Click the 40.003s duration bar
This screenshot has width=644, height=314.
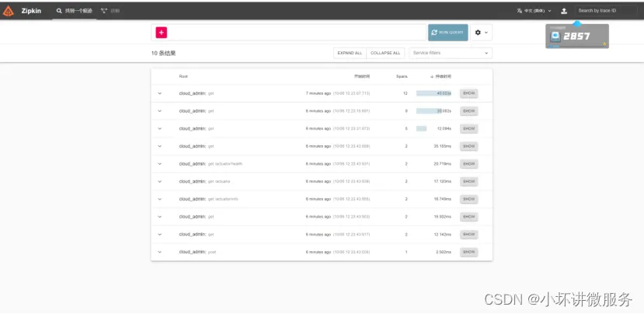tap(433, 93)
